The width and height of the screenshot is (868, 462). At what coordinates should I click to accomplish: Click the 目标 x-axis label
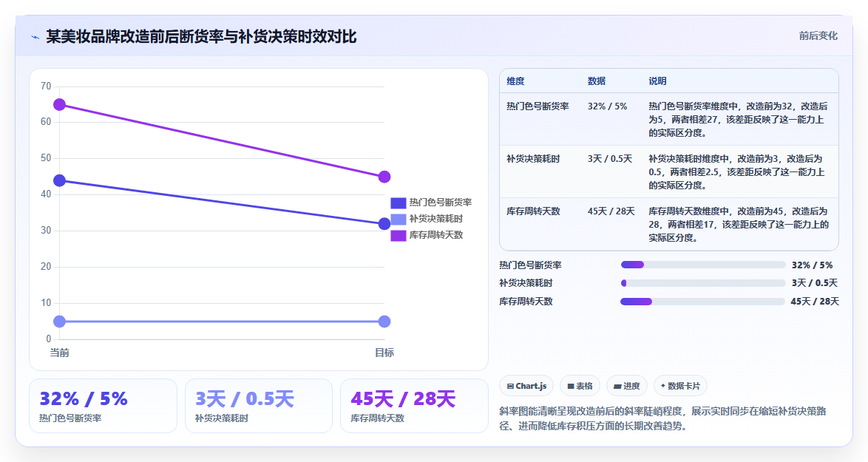point(384,353)
